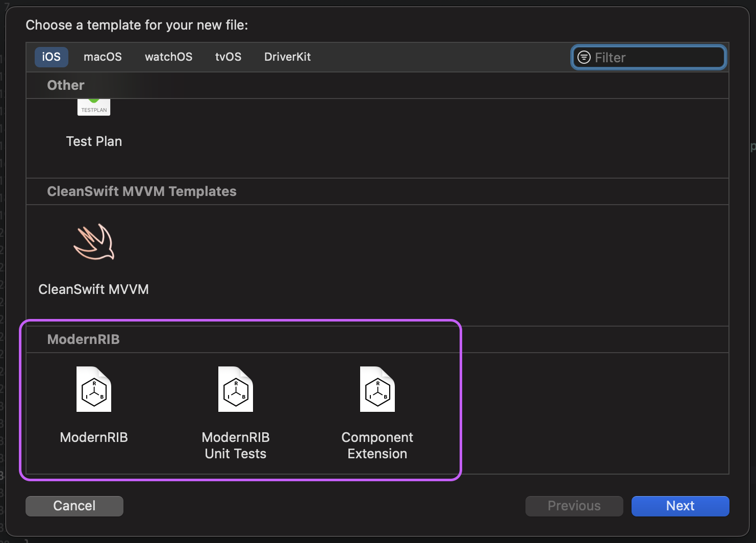
Task: Select the ModernRIB Unit Tests template icon
Action: (236, 389)
